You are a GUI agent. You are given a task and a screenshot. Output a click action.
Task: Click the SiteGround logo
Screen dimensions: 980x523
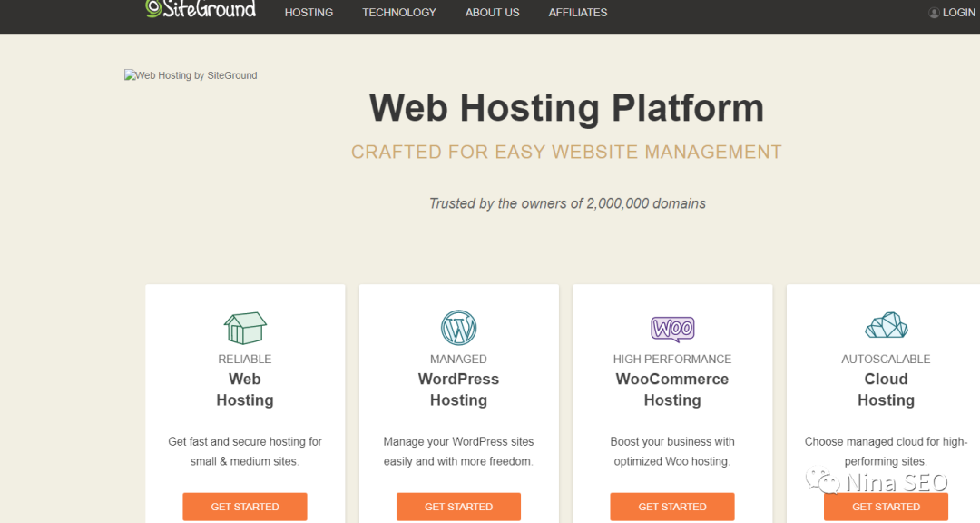click(201, 9)
